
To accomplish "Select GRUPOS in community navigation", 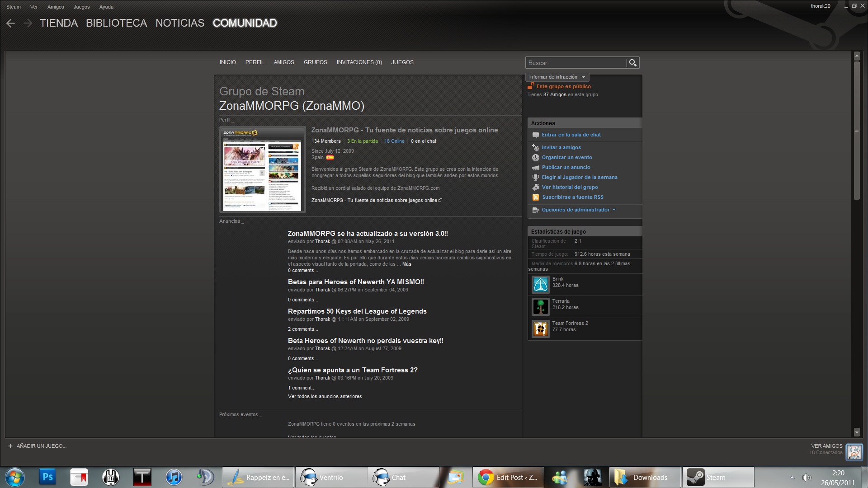I will 315,62.
